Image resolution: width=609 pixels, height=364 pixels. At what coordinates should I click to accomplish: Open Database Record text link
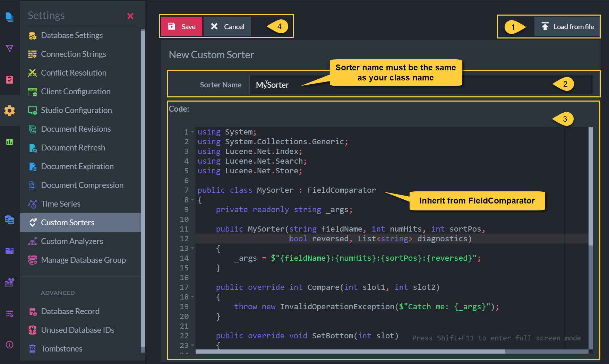[70, 311]
